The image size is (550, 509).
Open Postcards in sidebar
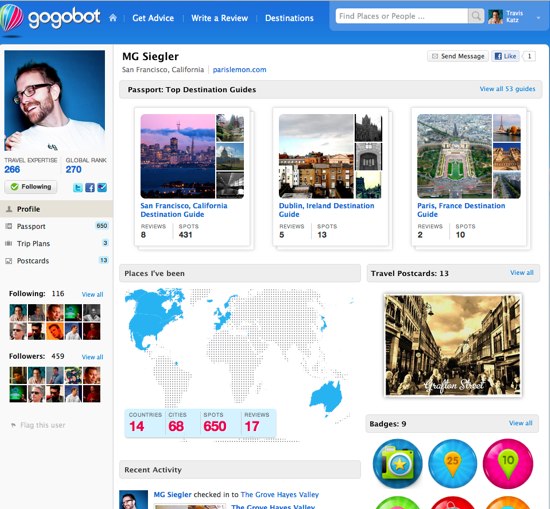pos(56,261)
